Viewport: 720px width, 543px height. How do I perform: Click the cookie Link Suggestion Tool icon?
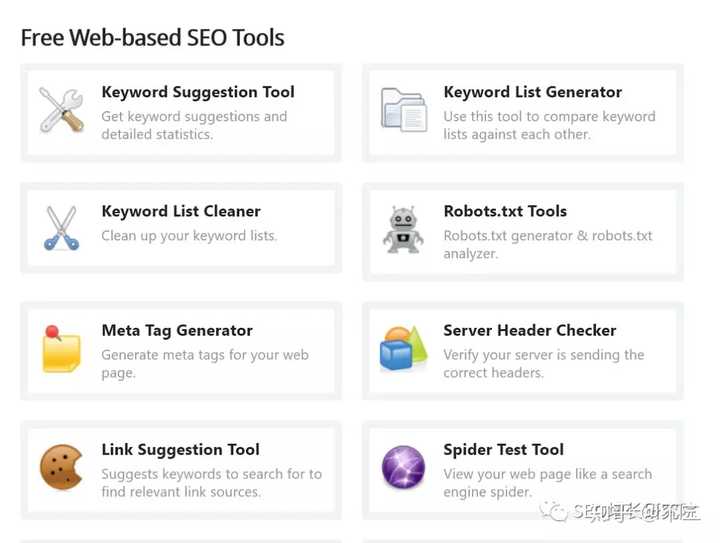[x=62, y=467]
